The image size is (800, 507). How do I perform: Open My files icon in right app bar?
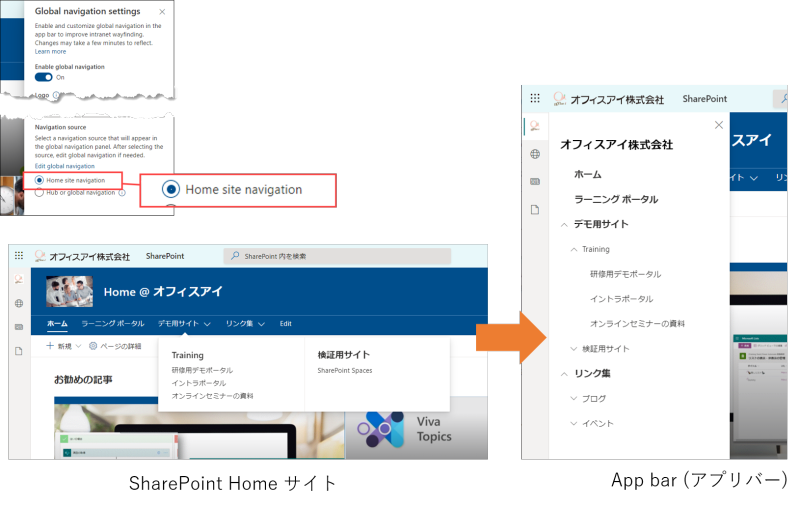click(535, 210)
